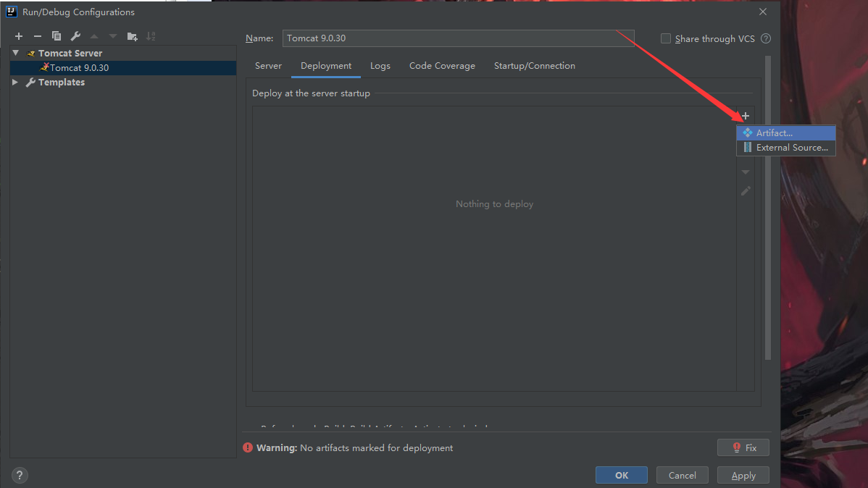This screenshot has width=868, height=488.
Task: Click 'Nothing to deploy' text
Action: (x=494, y=203)
